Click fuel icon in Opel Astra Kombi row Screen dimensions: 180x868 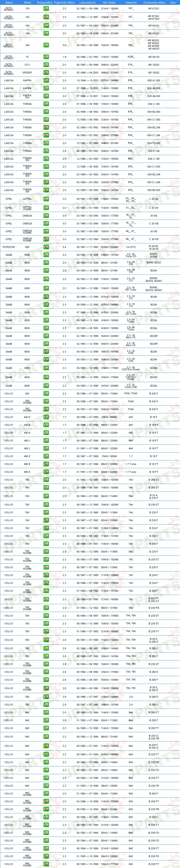coord(46,208)
